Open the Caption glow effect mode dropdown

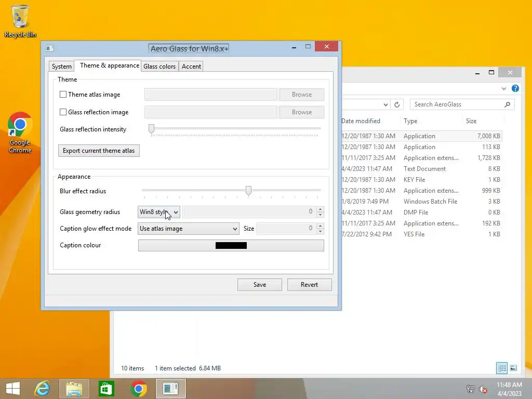[188, 229]
